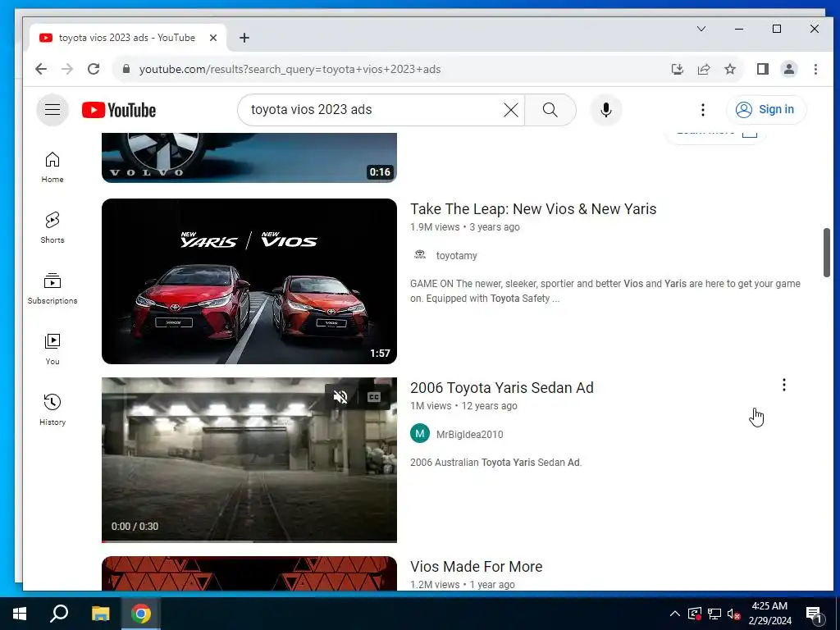Open History from sidebar
This screenshot has height=630, width=840.
tap(52, 410)
